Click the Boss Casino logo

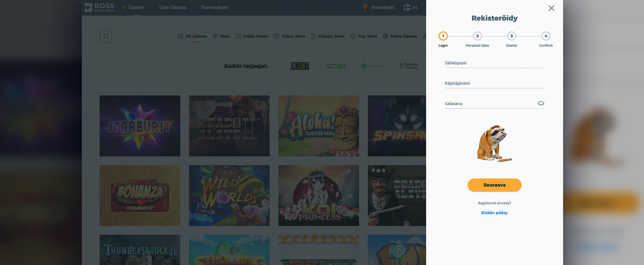pyautogui.click(x=99, y=8)
